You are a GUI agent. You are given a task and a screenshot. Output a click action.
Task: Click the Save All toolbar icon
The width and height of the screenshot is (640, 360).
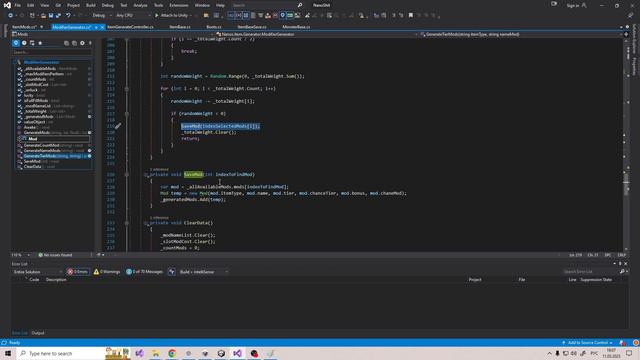pos(58,16)
